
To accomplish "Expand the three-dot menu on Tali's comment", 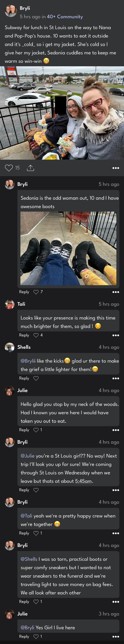I will tap(116, 335).
